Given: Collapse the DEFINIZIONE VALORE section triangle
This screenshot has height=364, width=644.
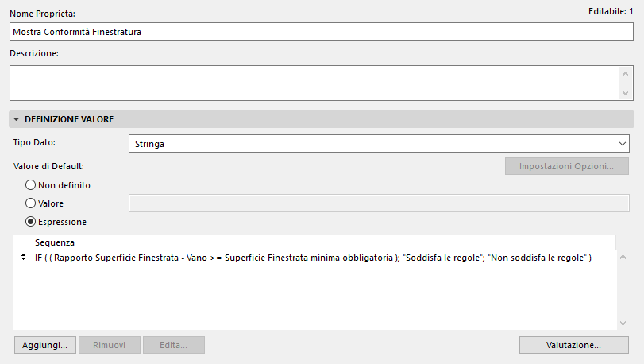Looking at the screenshot, I should click(16, 119).
